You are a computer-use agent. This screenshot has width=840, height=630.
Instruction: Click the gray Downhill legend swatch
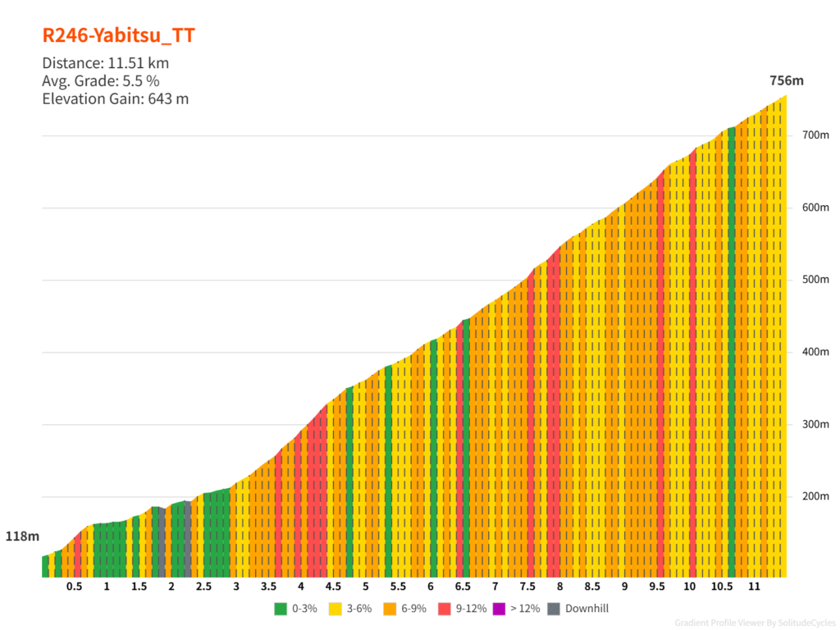tap(554, 609)
